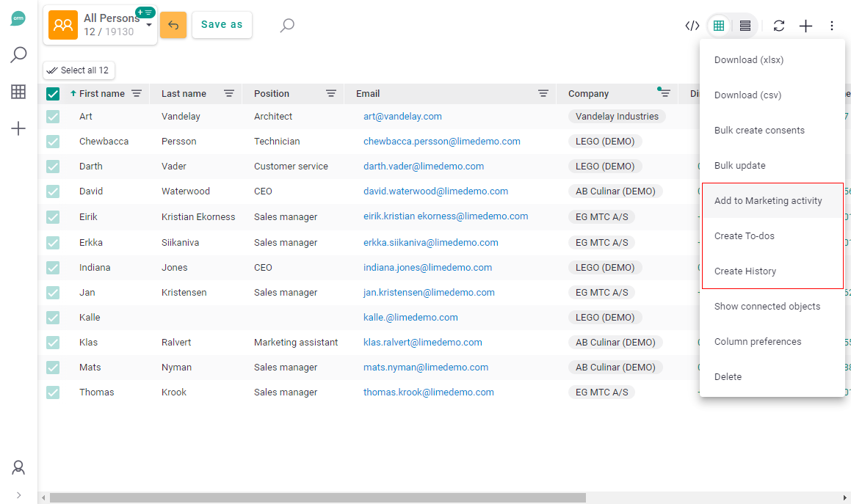
Task: Uncheck the select-all checkbox in the header
Action: (x=53, y=93)
